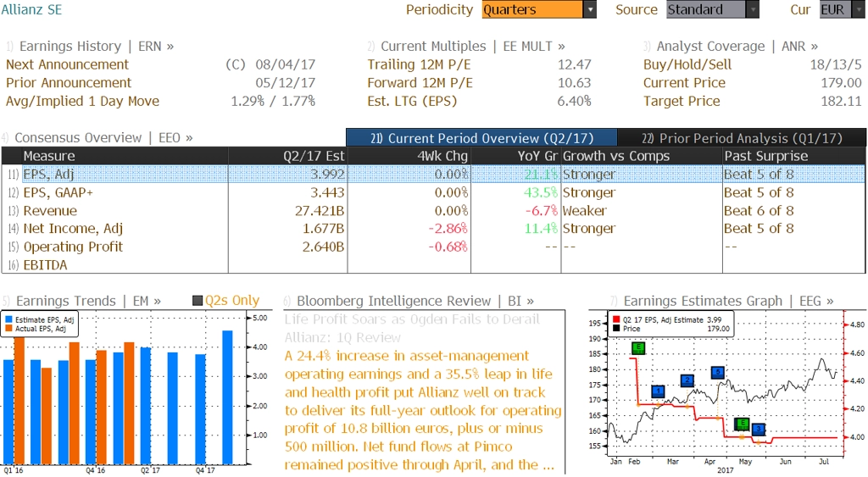Select blue event marker number 3
The image size is (868, 477).
pos(759,429)
